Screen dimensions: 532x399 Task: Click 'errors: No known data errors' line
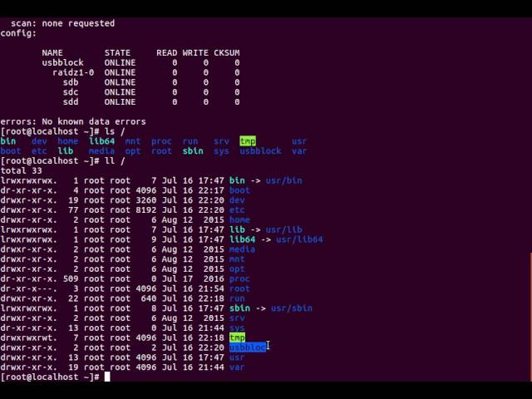pyautogui.click(x=73, y=121)
